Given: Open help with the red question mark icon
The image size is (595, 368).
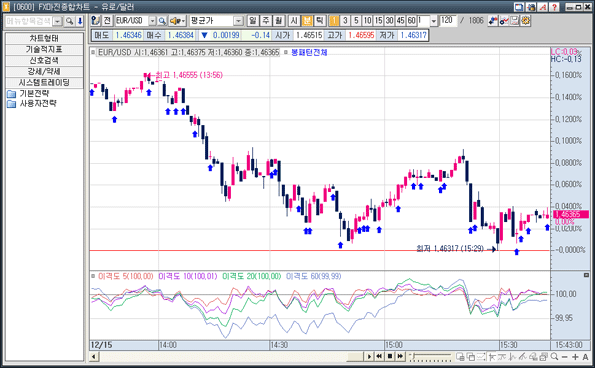Looking at the screenshot, I should (554, 7).
